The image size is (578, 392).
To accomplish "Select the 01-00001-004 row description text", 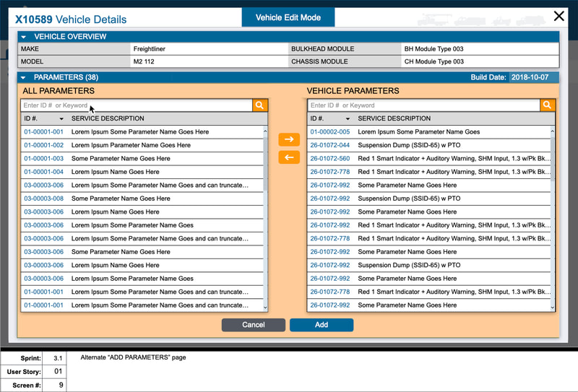I will click(116, 172).
